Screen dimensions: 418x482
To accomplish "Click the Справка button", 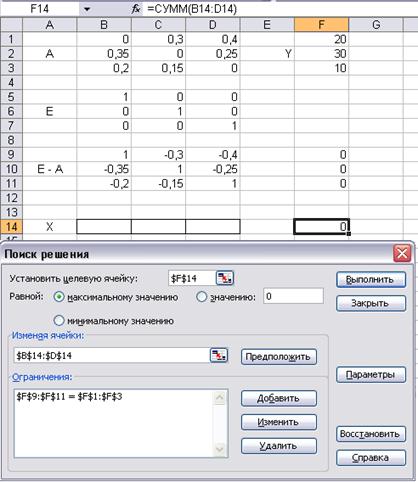I will [x=371, y=458].
